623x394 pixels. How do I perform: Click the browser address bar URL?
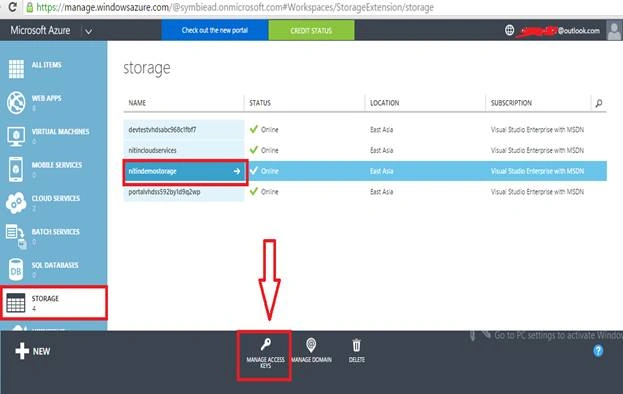pyautogui.click(x=235, y=7)
